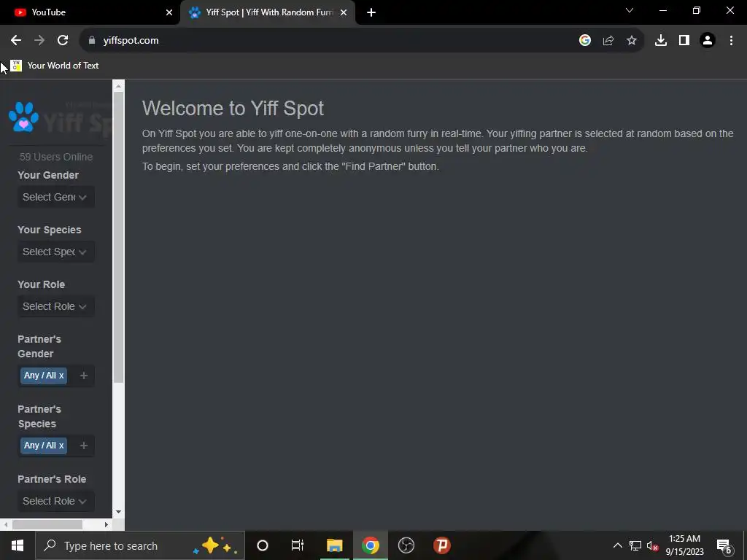Screen dimensions: 747x560
Task: Reload the yiffspot.com page
Action: 63,41
